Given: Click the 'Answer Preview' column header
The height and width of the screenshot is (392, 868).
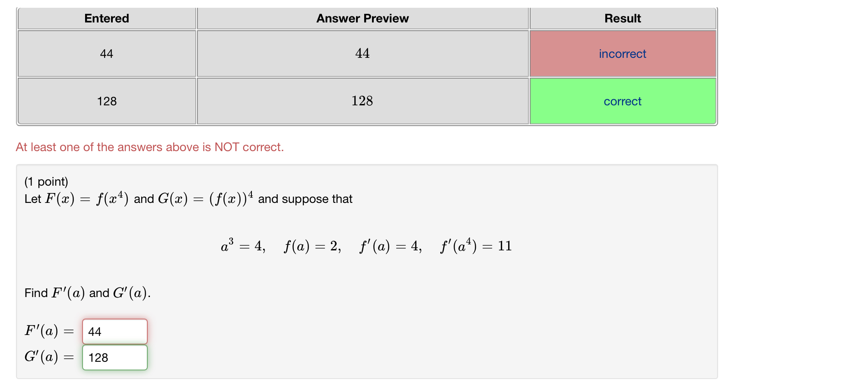Looking at the screenshot, I should coord(362,18).
